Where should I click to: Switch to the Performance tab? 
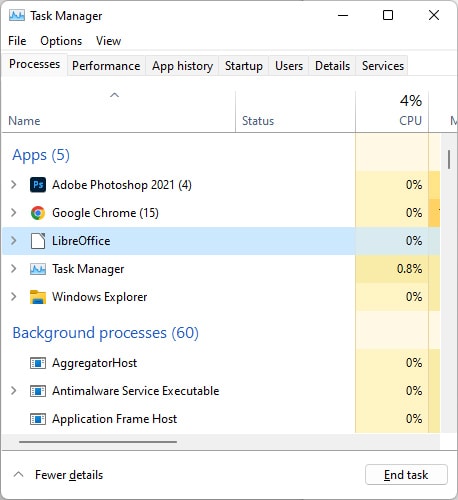106,66
